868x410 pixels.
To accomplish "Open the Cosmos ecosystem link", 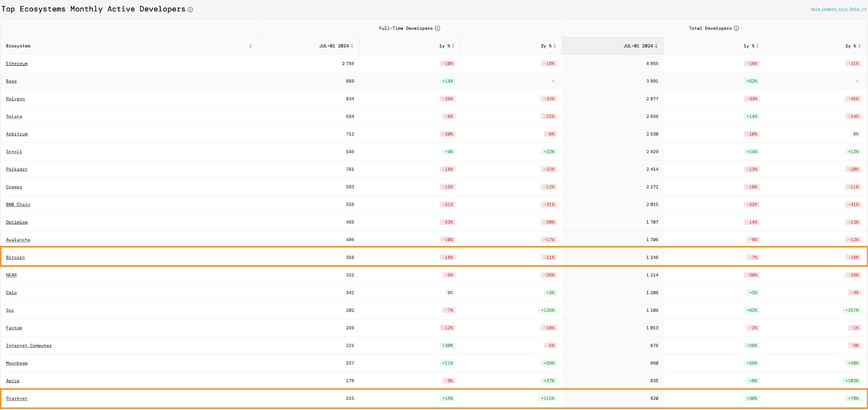I will pyautogui.click(x=14, y=187).
